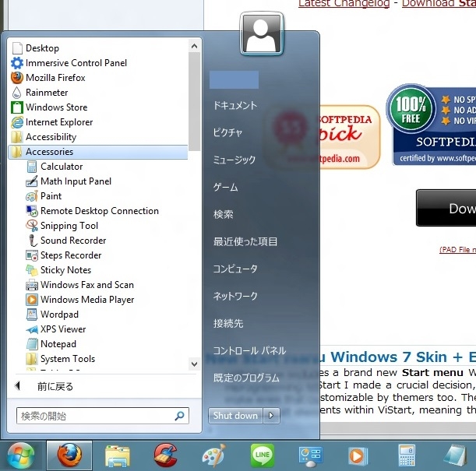
Task: Launch CCleaner from the taskbar
Action: tap(165, 455)
